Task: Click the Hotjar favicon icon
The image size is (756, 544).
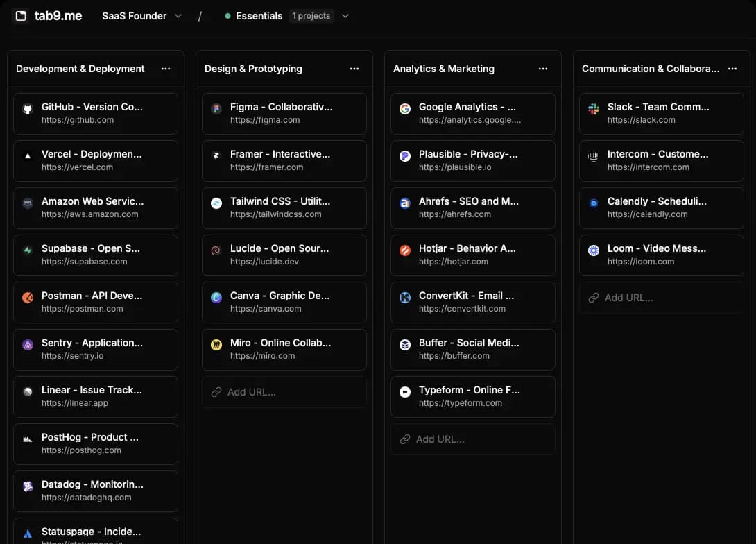Action: tap(405, 250)
